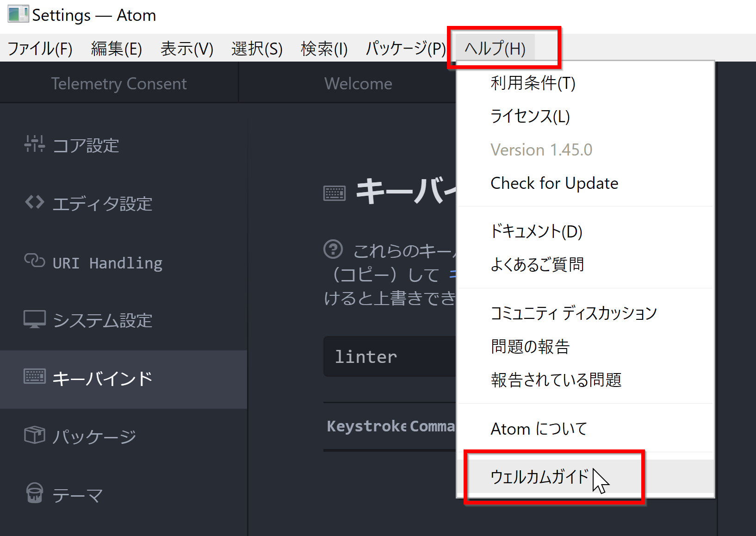Open URI Handling settings section

point(124,262)
